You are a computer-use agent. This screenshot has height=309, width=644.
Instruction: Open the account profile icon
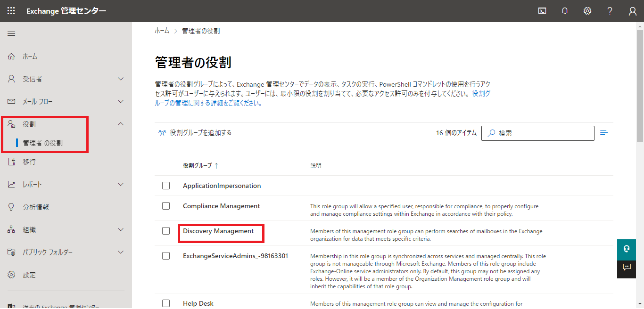[x=633, y=11]
